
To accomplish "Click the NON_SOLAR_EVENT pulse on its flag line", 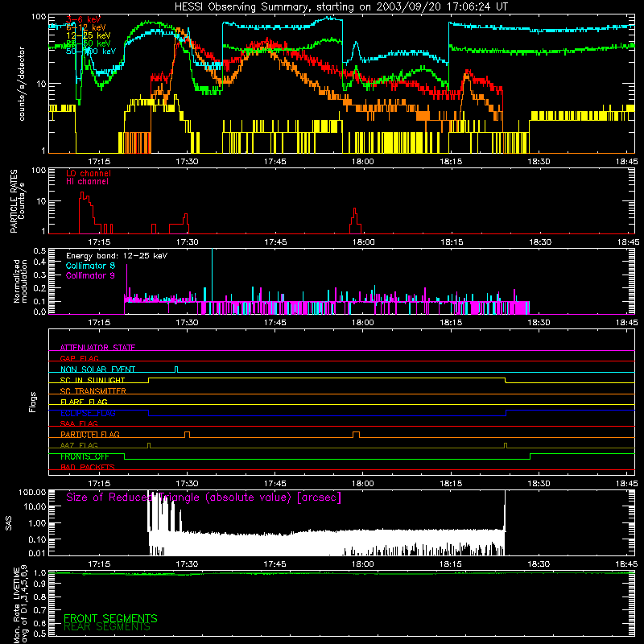I will click(176, 369).
